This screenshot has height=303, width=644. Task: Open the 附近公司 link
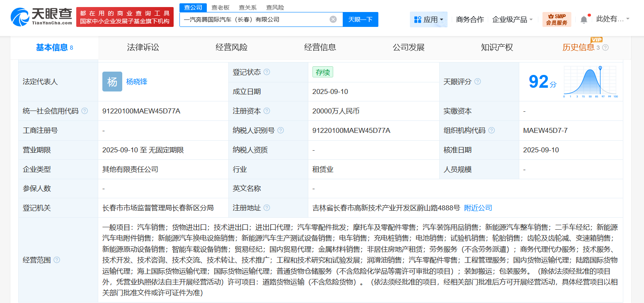pos(477,207)
